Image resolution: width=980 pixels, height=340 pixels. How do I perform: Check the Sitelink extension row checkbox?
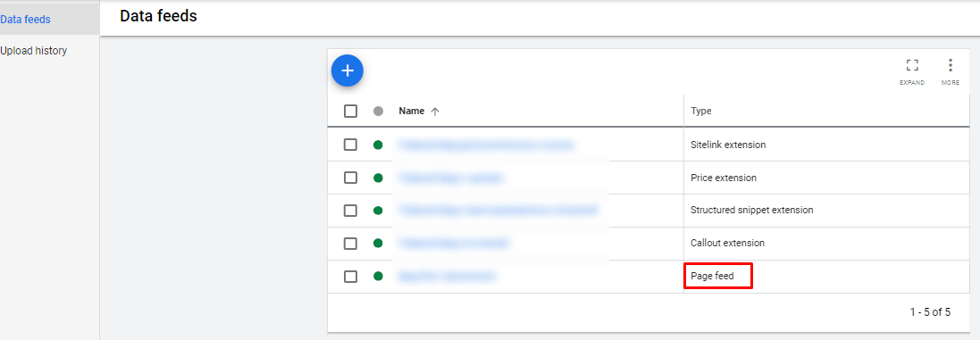[x=350, y=145]
